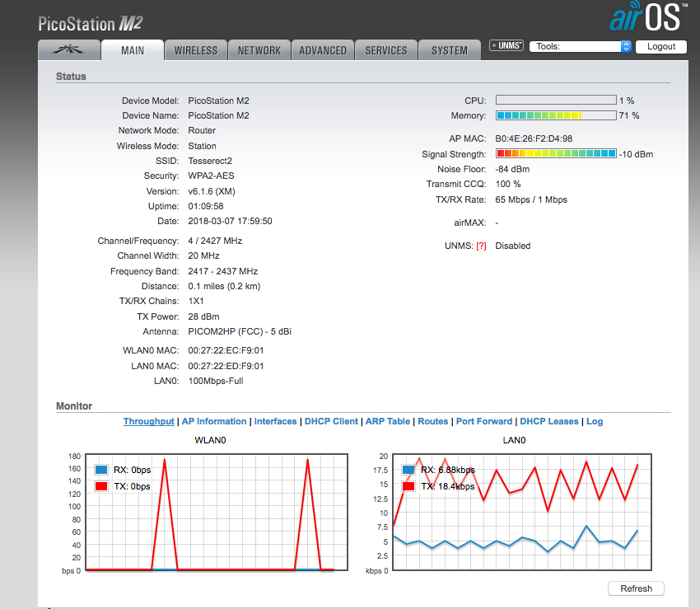This screenshot has height=609, width=700.
Task: Click the LAN0 throughput graph
Action: coord(522,512)
